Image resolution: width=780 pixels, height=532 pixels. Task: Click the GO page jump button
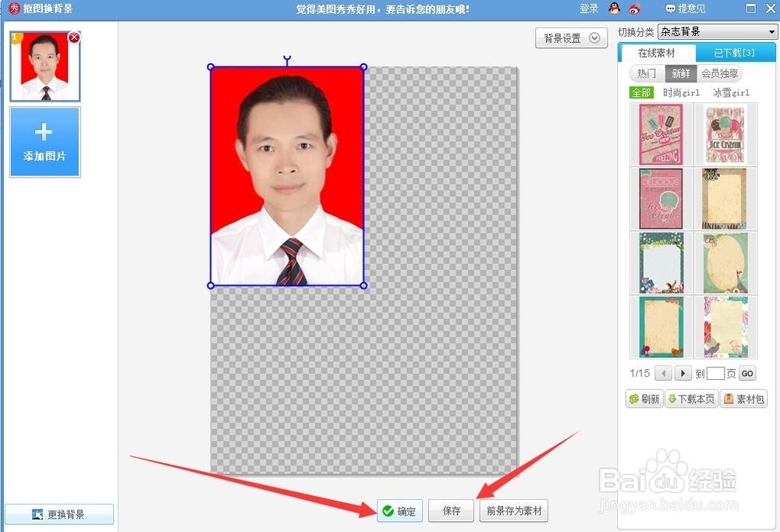click(746, 373)
